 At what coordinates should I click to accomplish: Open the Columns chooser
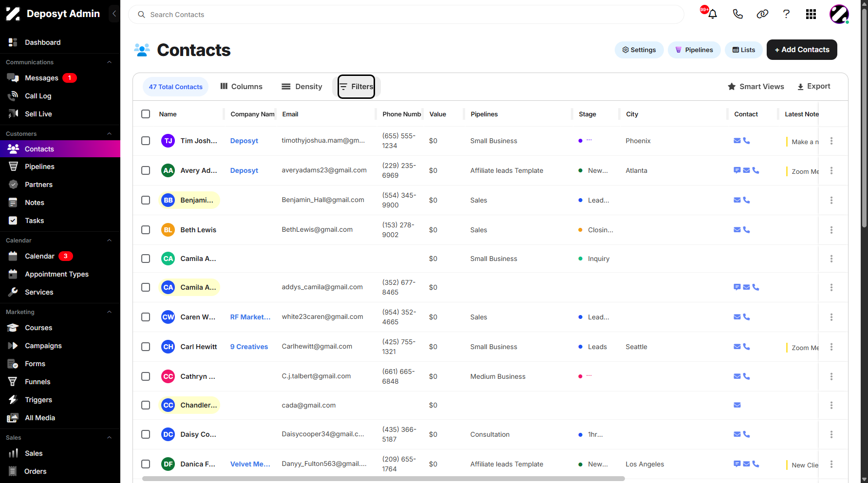click(241, 87)
